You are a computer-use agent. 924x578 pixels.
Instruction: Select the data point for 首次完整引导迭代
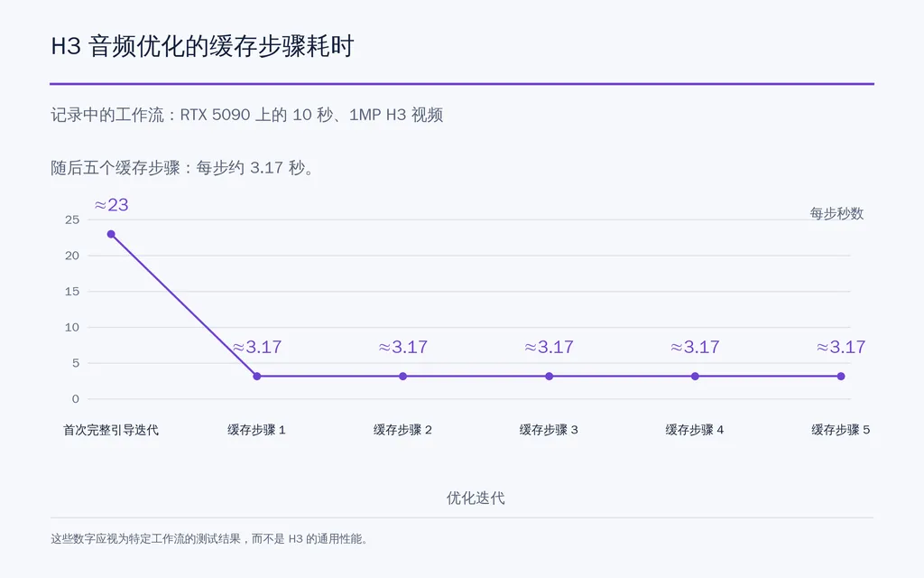coord(111,234)
